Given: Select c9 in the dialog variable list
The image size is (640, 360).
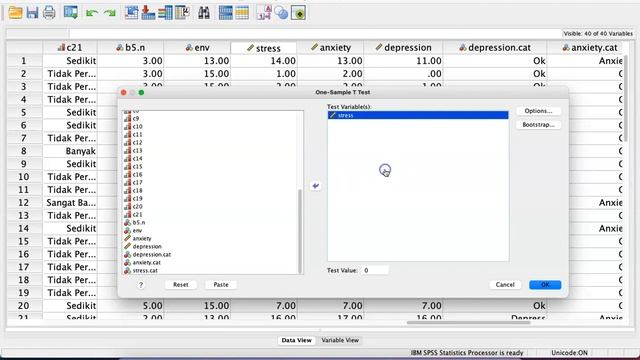Looking at the screenshot, I should (136, 119).
